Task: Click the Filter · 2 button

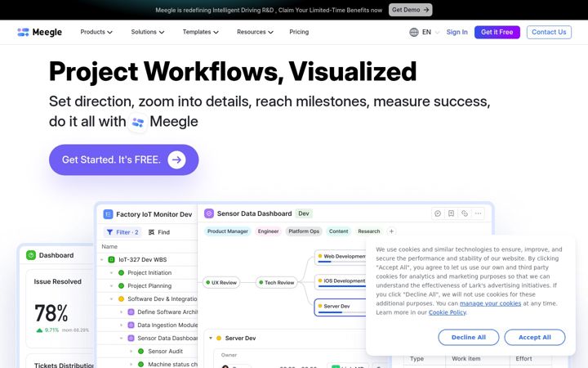Action: pos(122,232)
